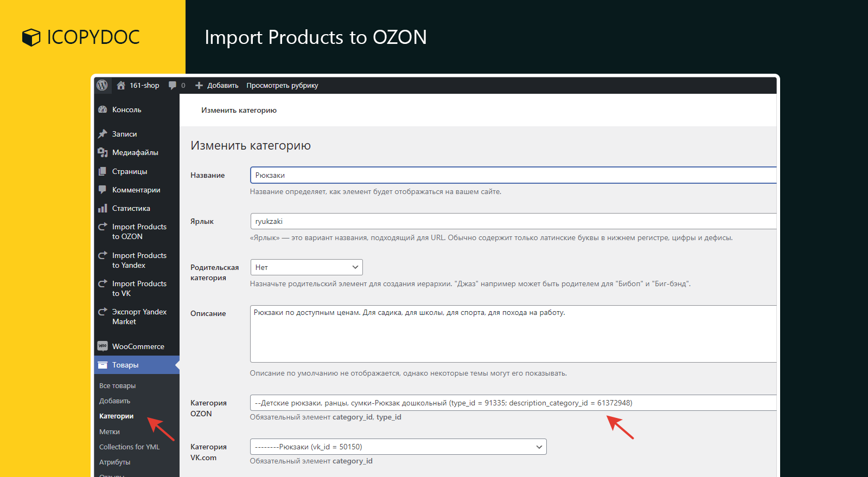868x477 pixels.
Task: Click the Товары archive box icon
Action: pyautogui.click(x=103, y=365)
